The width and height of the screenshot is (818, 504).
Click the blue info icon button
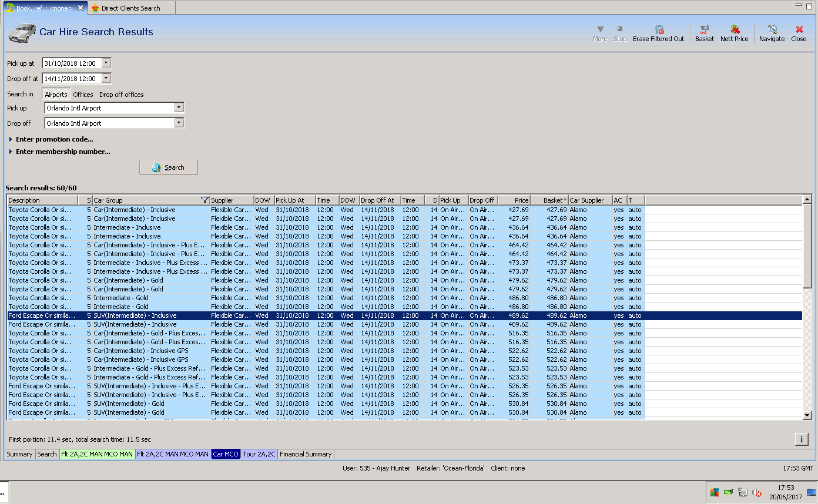801,439
